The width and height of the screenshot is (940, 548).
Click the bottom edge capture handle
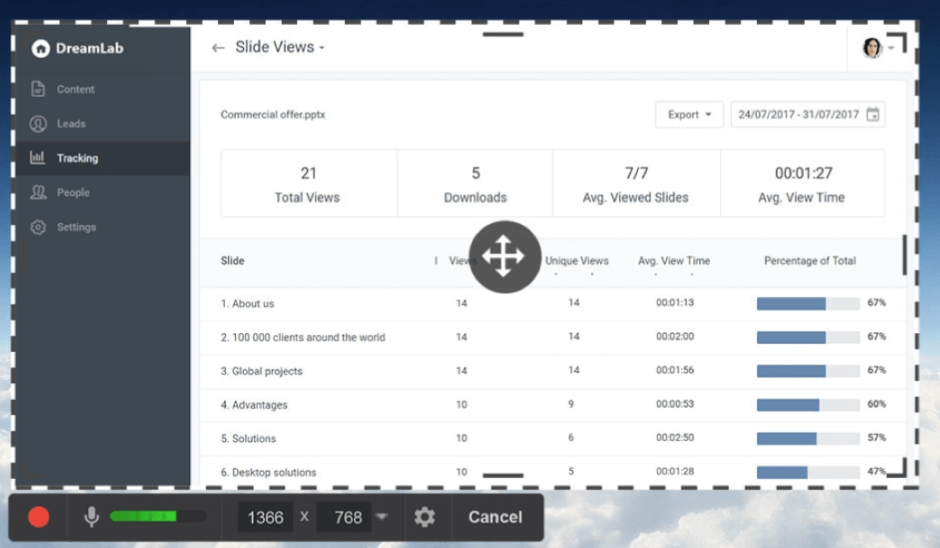pyautogui.click(x=503, y=475)
